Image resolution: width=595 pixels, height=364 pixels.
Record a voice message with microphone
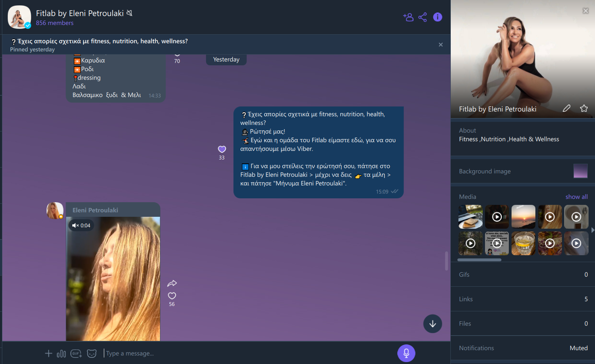coord(406,353)
